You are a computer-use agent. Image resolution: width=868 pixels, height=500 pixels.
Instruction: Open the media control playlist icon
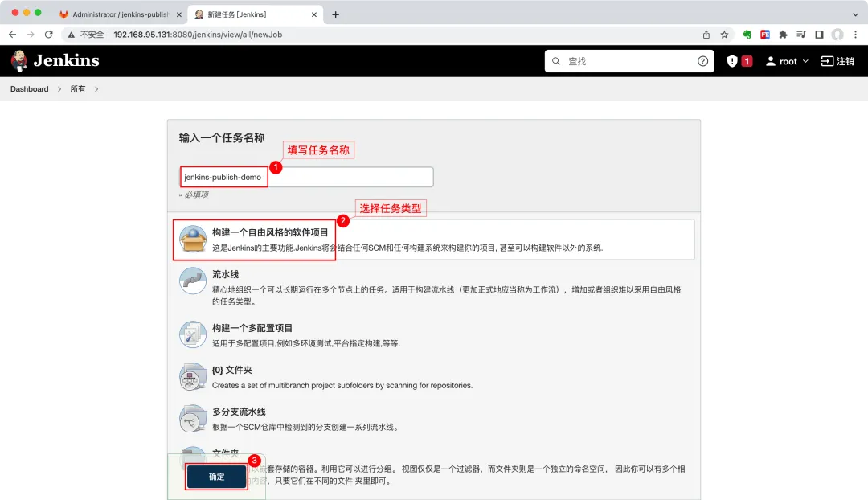(x=801, y=35)
